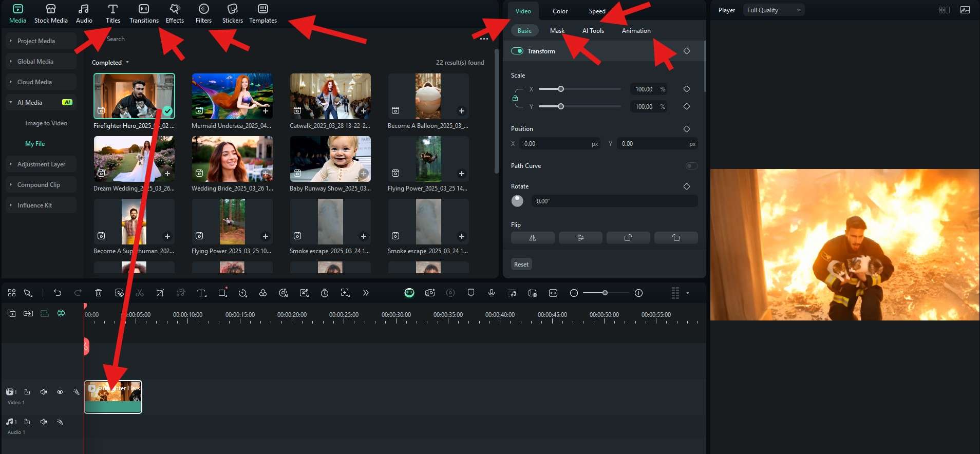Mute the Video 1 track speaker icon
Image resolution: width=980 pixels, height=454 pixels.
(44, 392)
